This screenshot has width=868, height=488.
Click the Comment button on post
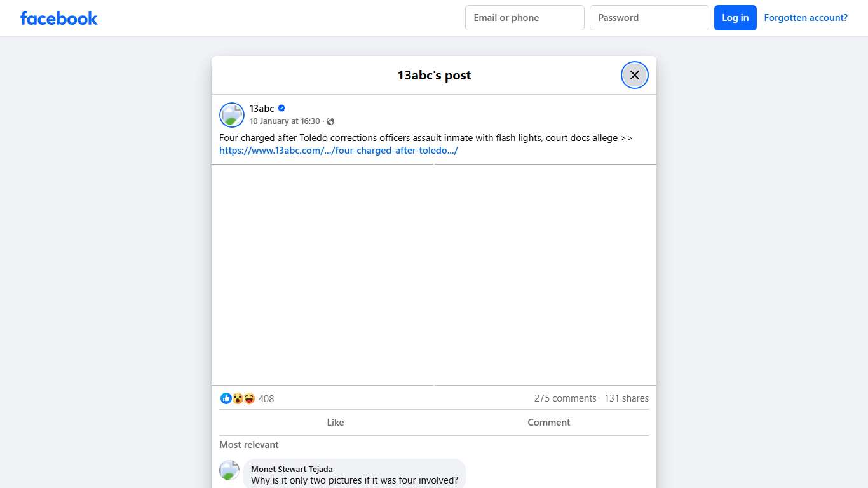[548, 423]
